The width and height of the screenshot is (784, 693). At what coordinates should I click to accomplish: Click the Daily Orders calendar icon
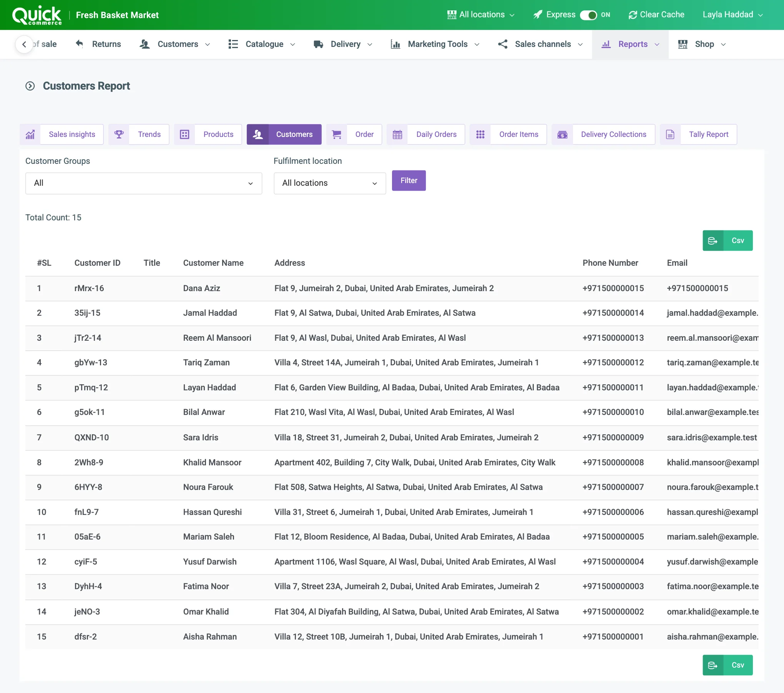(397, 135)
